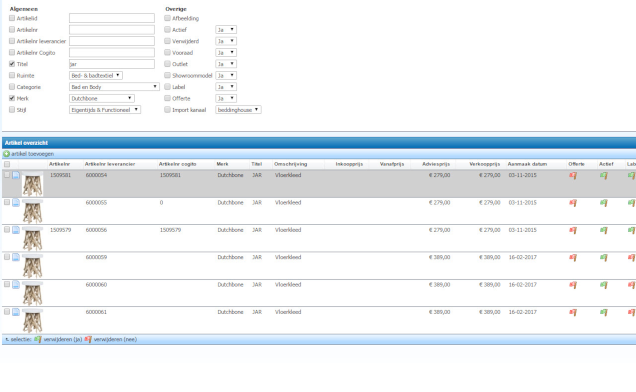Open the Showroommodel Ja dropdown
The width and height of the screenshot is (636, 392).
click(226, 75)
